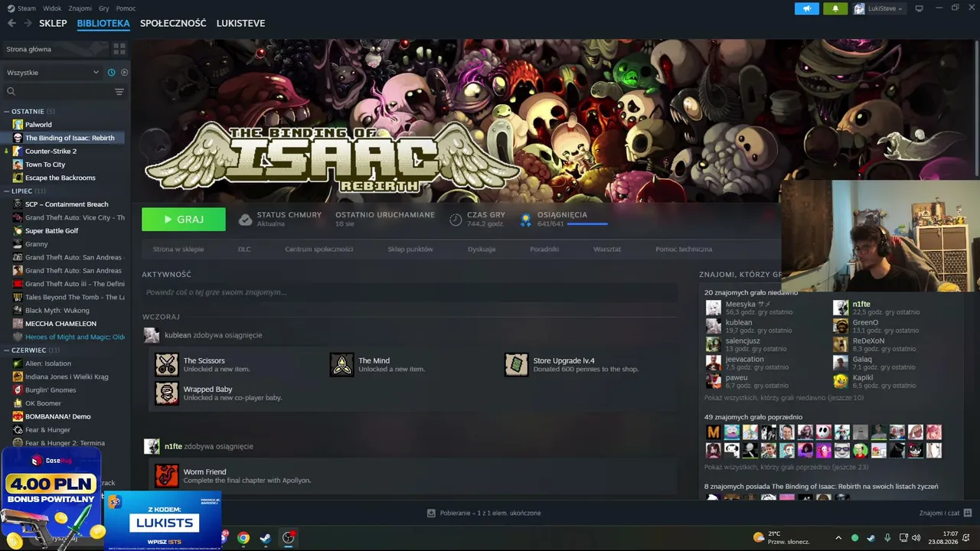Show hidden system tray icons chevron
980x551 pixels.
click(x=838, y=538)
